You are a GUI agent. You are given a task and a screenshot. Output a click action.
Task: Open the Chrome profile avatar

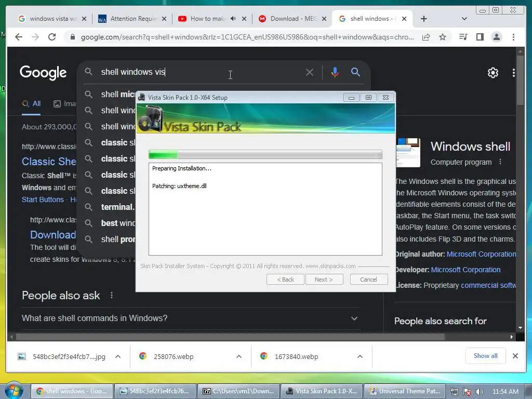click(x=496, y=37)
